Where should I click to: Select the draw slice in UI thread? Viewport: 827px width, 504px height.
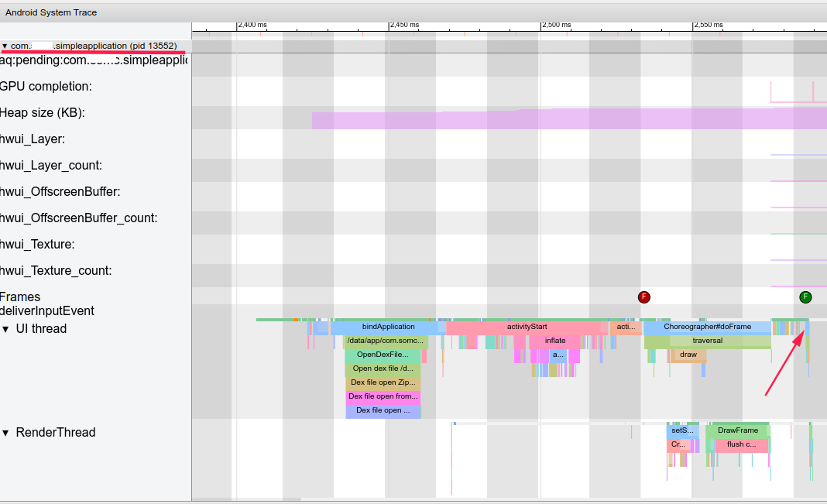(x=688, y=355)
